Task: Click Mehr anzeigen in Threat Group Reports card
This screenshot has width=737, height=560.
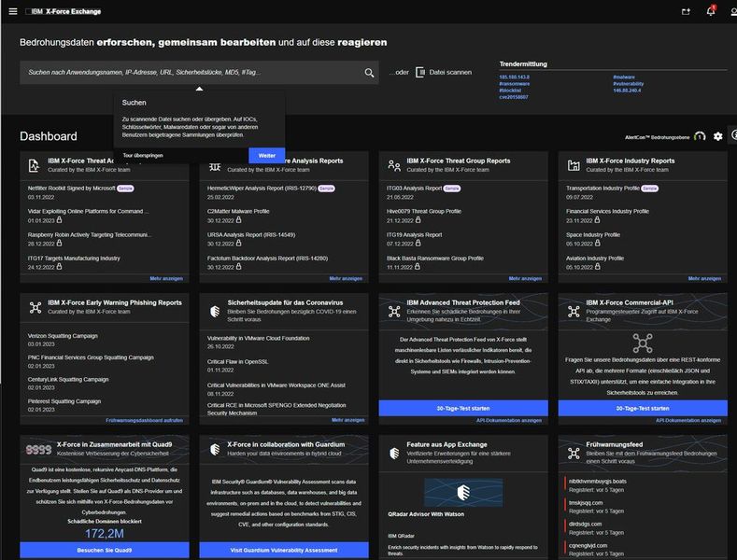Action: (x=525, y=278)
